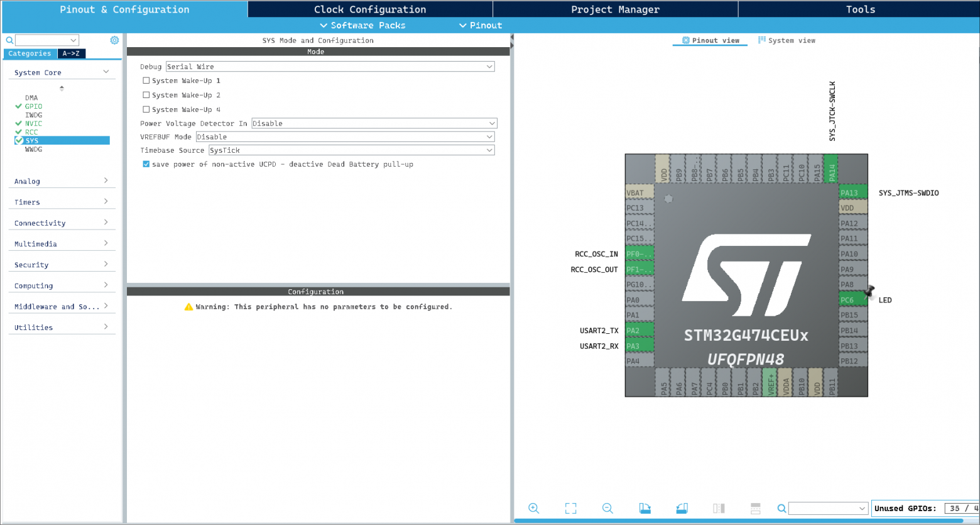This screenshot has height=525, width=980.
Task: Click the fit-to-screen icon below the chip
Action: point(570,508)
